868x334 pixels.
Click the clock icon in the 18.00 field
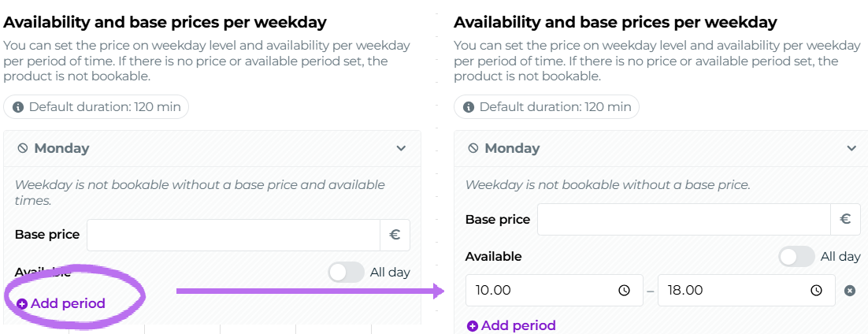point(816,291)
